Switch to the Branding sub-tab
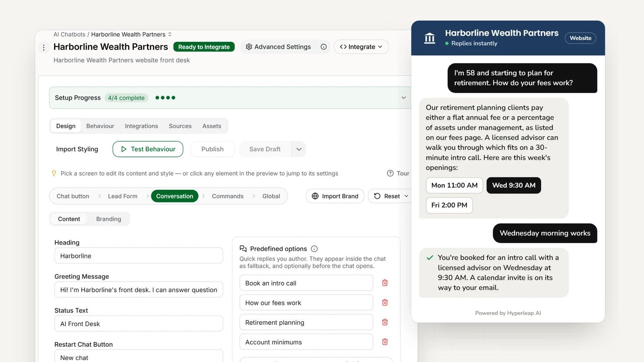644x362 pixels. (109, 219)
